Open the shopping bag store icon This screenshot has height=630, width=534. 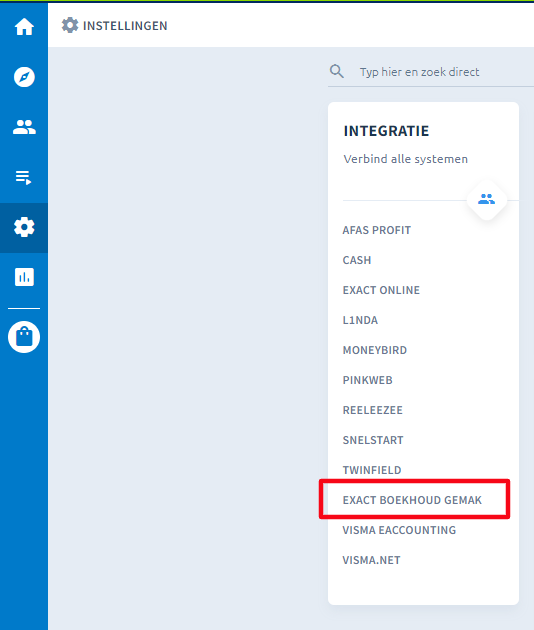coord(24,337)
